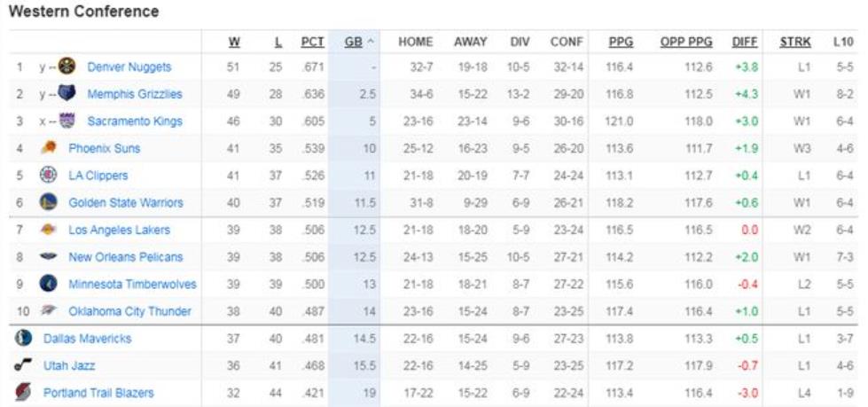The height and width of the screenshot is (407, 868).
Task: Click the LA Clippers logo icon
Action: point(49,175)
